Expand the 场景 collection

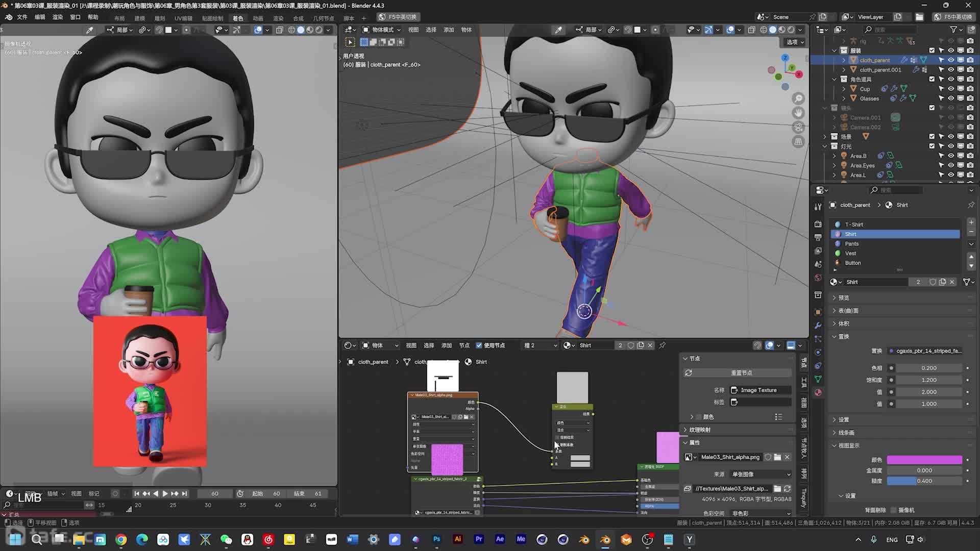[825, 137]
